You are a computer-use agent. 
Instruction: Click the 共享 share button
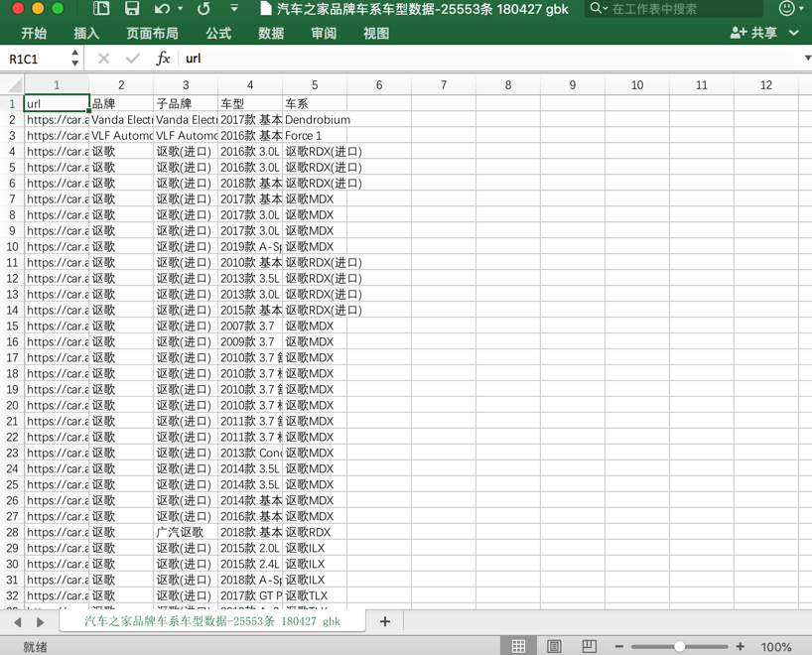(x=753, y=33)
